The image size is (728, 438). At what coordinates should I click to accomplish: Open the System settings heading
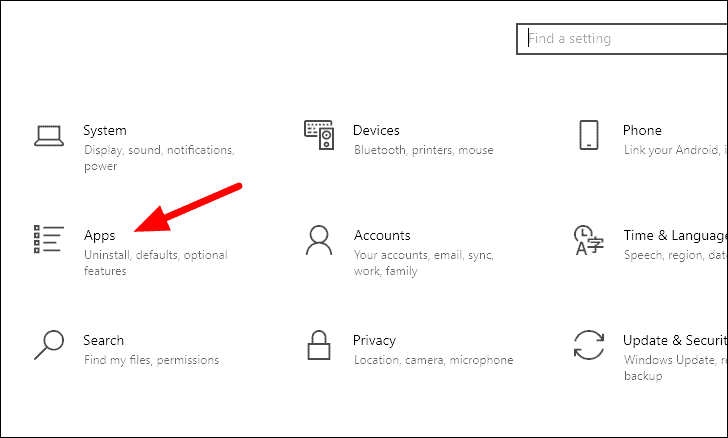(x=105, y=131)
